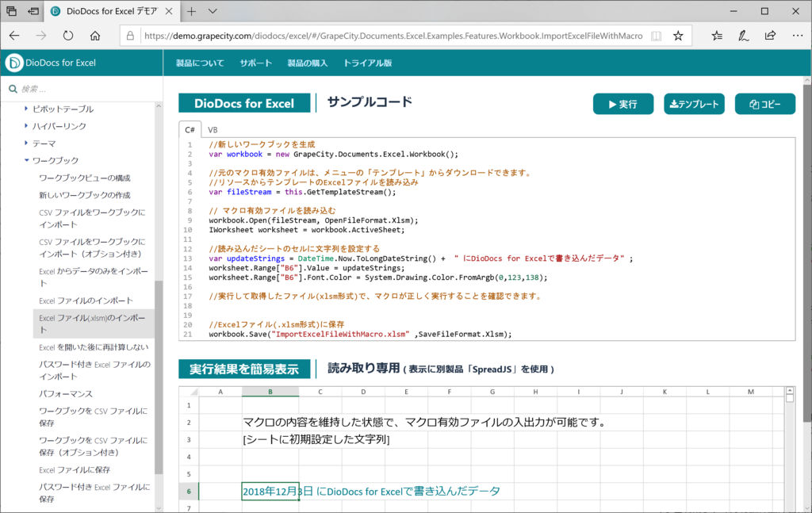Screen dimensions: 812x513
Task: Select spreadsheet row 6 header
Action: (x=189, y=492)
